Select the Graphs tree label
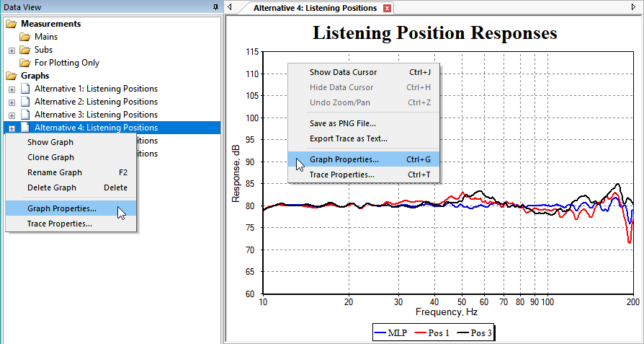Image resolution: width=644 pixels, height=344 pixels. (35, 76)
